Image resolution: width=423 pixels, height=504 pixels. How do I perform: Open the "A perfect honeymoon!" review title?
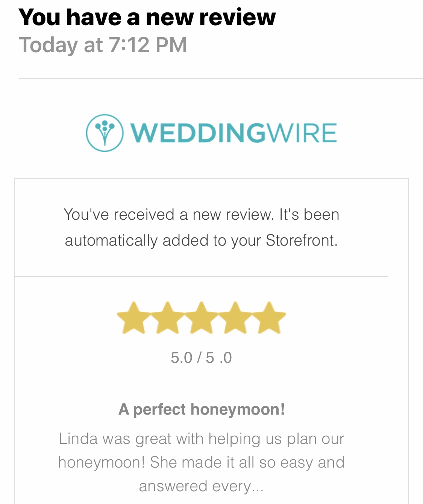pos(202,409)
